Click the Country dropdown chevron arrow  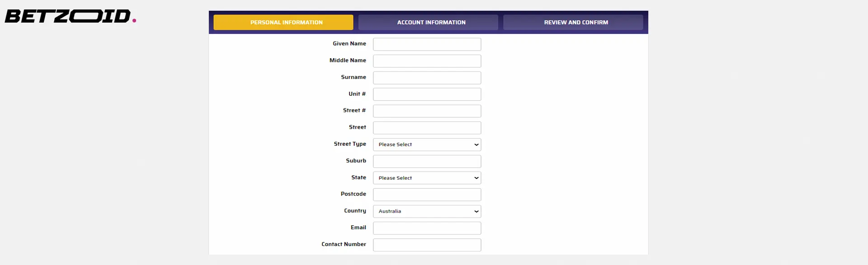coord(476,211)
